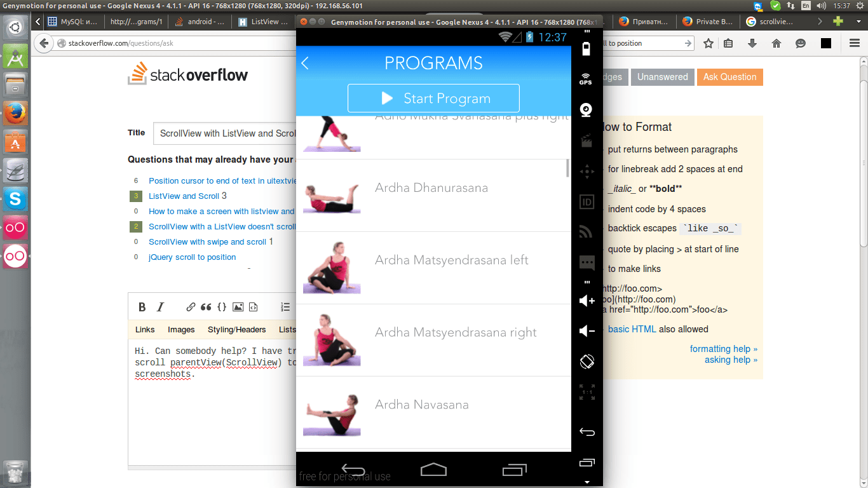This screenshot has width=868, height=488.
Task: Open the Genymotion network feed widget
Action: pyautogui.click(x=587, y=231)
